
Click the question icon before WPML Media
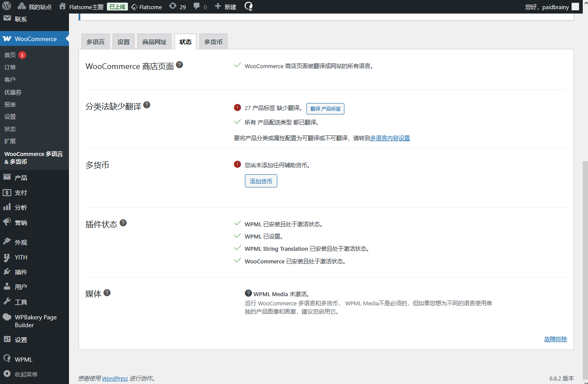click(248, 293)
